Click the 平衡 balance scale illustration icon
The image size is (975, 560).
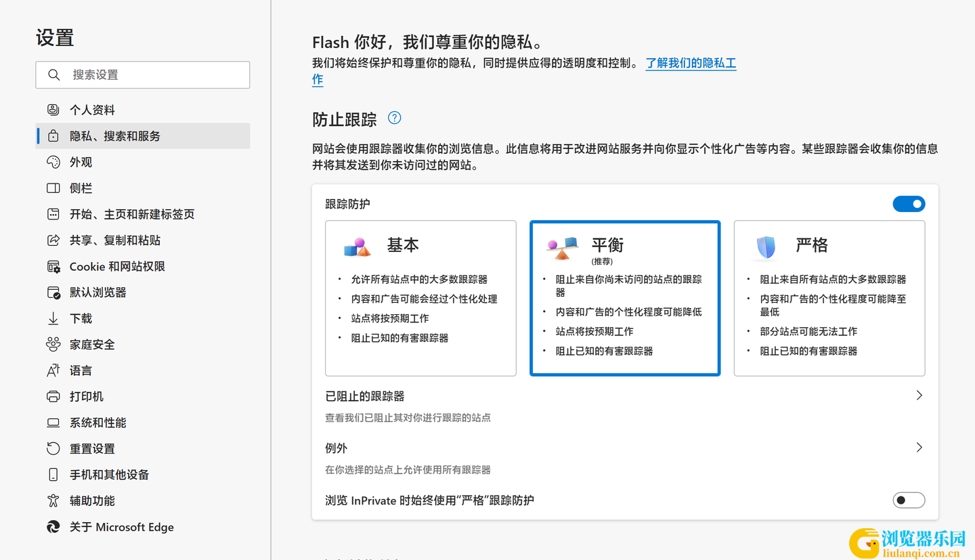point(562,248)
